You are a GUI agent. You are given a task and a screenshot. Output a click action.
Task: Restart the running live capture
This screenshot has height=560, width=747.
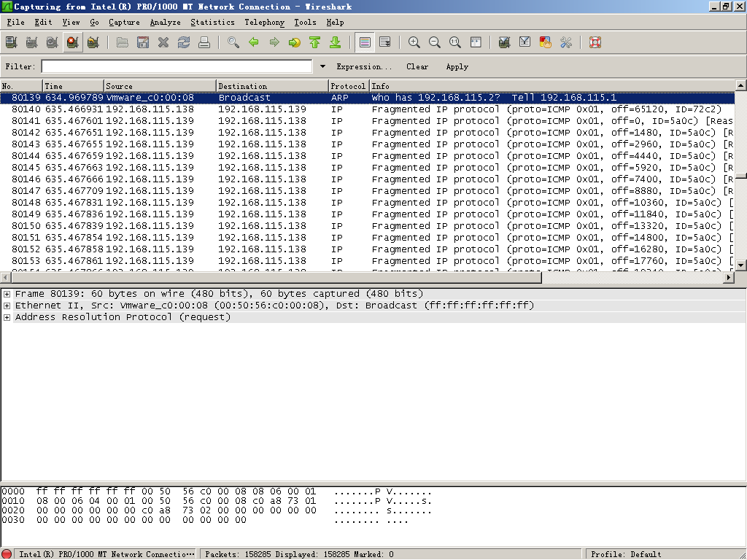[x=93, y=42]
